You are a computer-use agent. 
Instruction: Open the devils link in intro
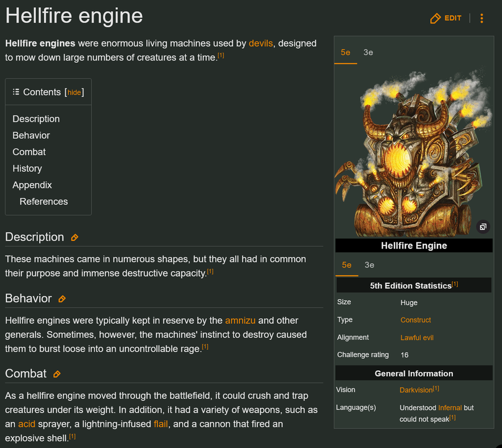coord(261,44)
